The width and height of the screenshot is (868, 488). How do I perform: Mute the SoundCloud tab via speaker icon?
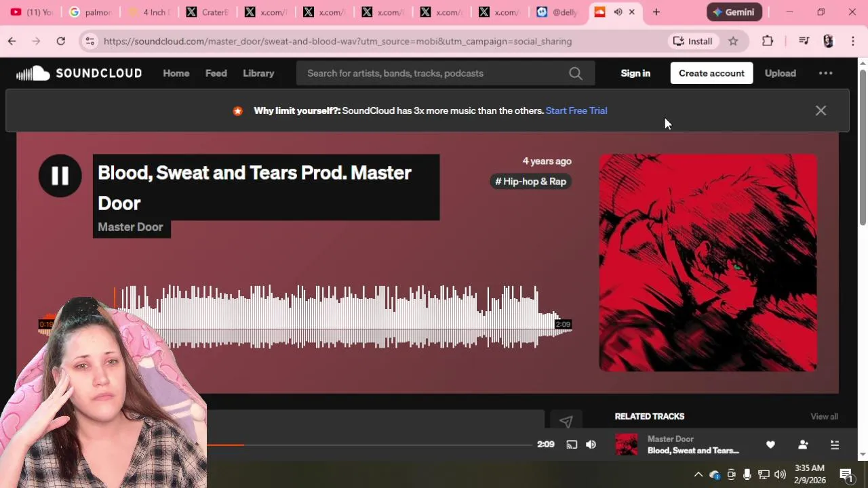pyautogui.click(x=618, y=12)
